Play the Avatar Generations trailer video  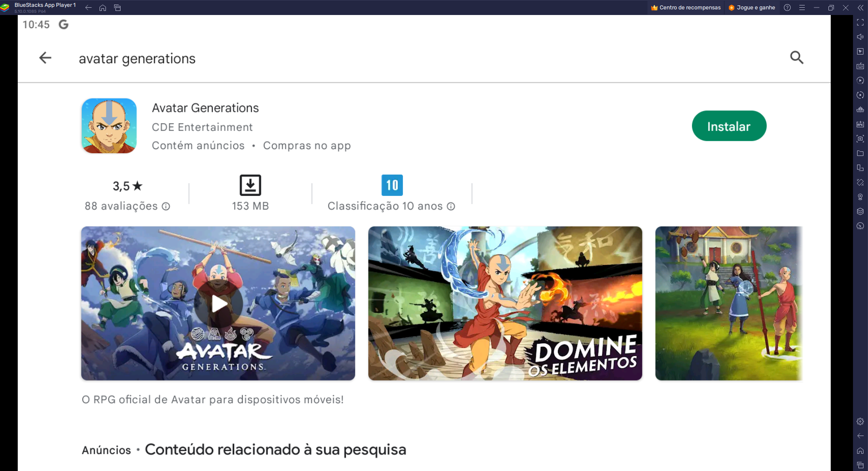point(218,303)
